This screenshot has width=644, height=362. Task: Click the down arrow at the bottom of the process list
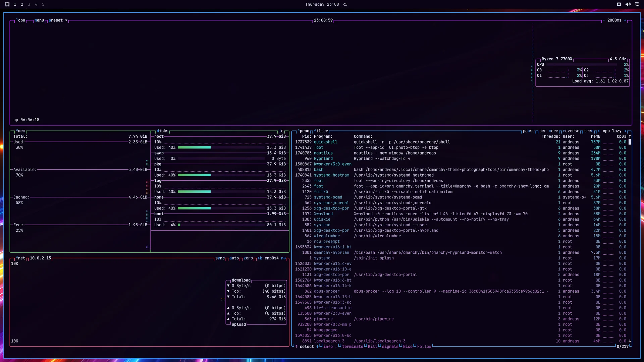coord(630,341)
